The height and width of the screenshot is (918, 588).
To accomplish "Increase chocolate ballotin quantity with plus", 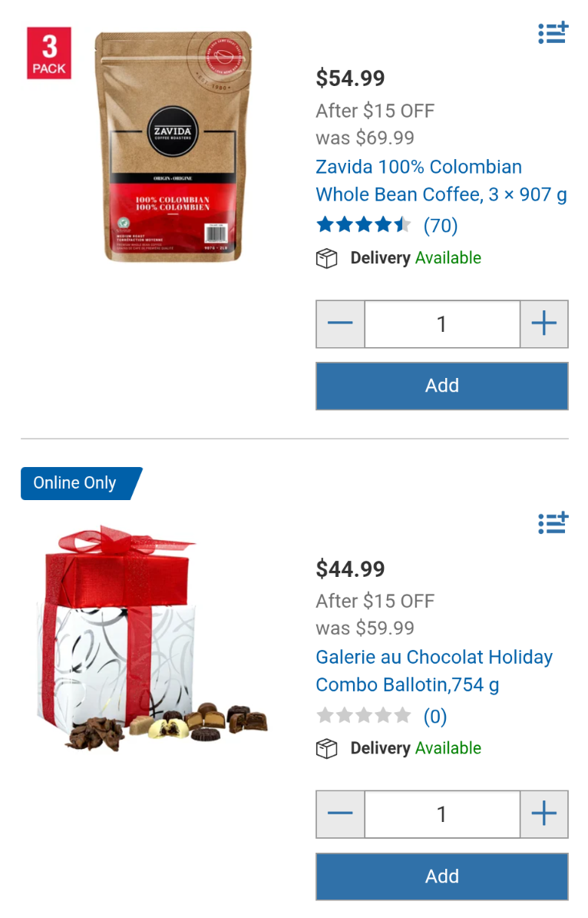I will (543, 814).
